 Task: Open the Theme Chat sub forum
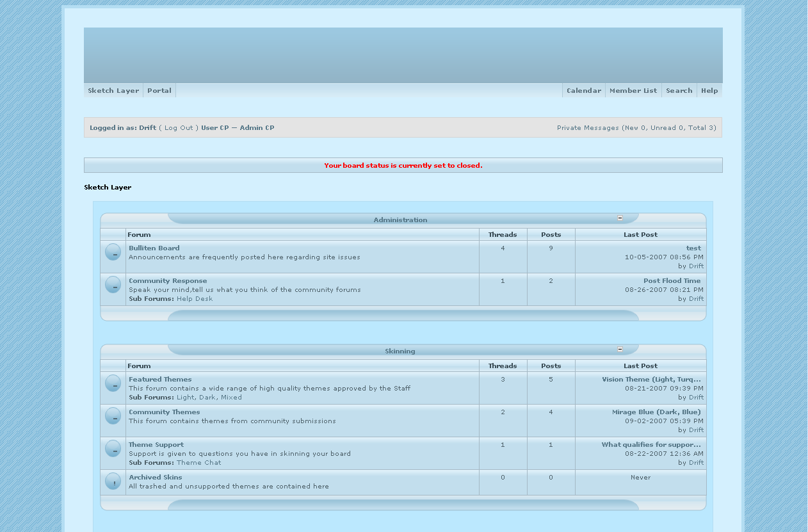tap(199, 463)
